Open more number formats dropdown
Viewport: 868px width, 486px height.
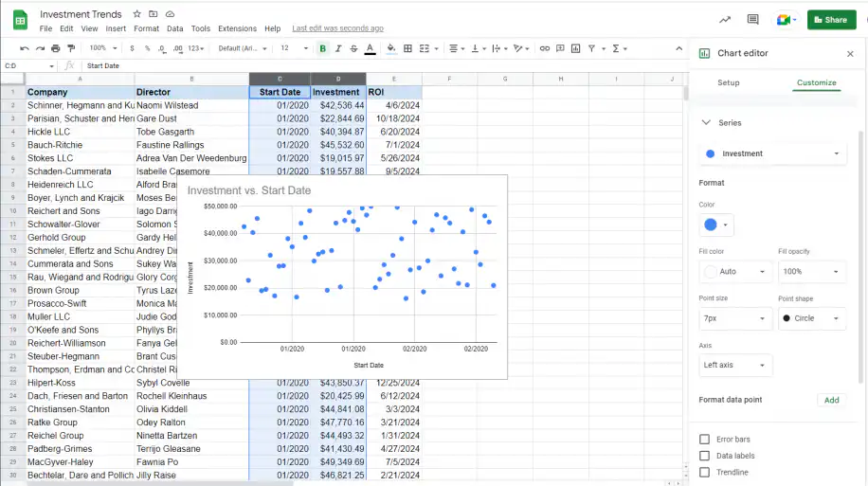[196, 48]
